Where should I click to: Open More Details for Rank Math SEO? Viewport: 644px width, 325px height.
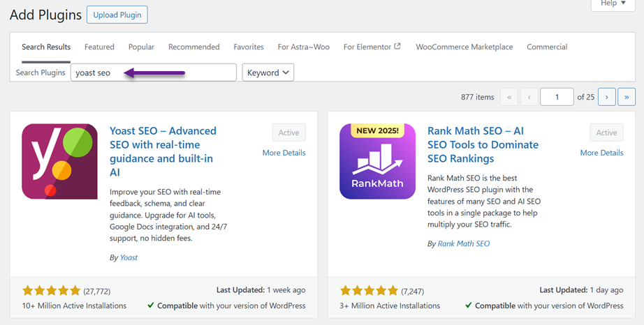tap(601, 153)
